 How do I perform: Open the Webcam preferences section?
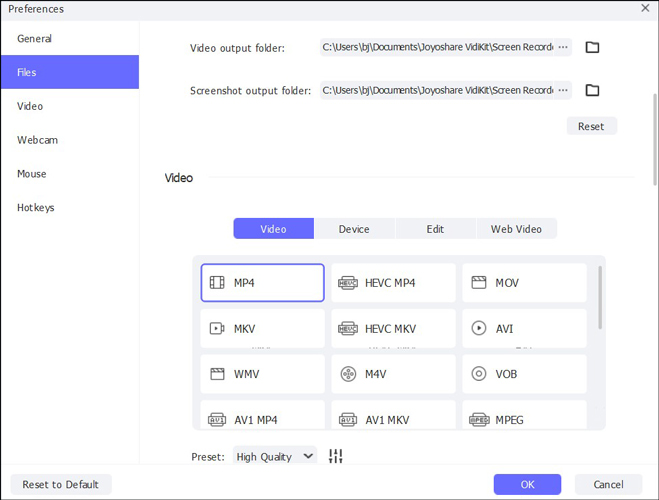point(70,140)
